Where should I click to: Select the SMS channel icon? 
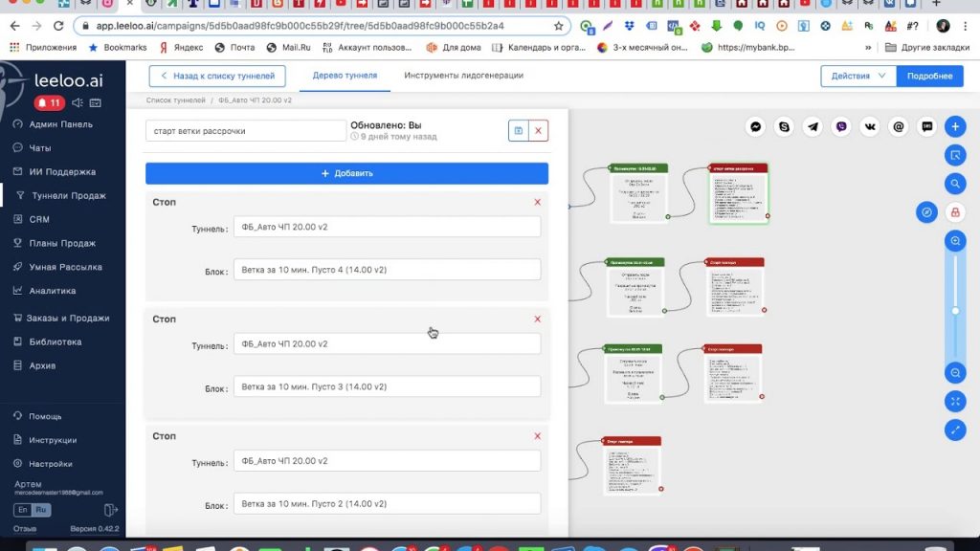[926, 127]
